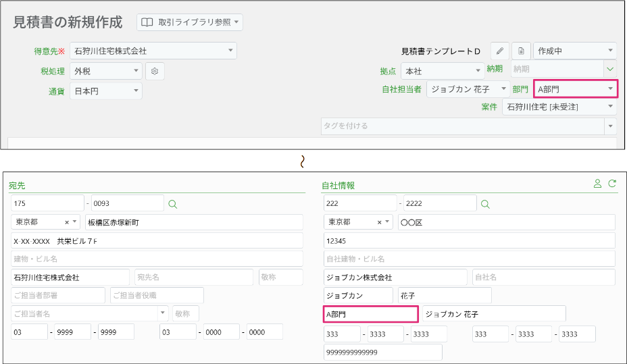627x364 pixels.
Task: Open 自社担当者 dropdown showing ジョブカン 花子
Action: (x=468, y=89)
